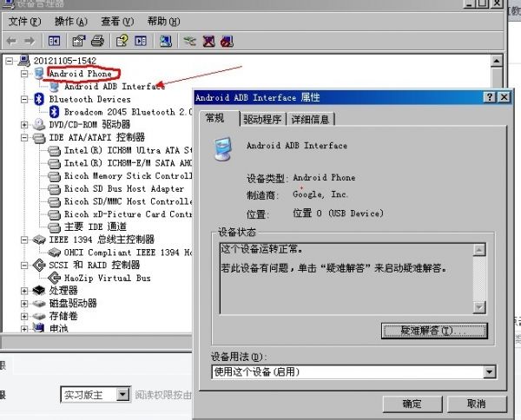
Task: Click the Print toolbar icon
Action: [x=97, y=41]
